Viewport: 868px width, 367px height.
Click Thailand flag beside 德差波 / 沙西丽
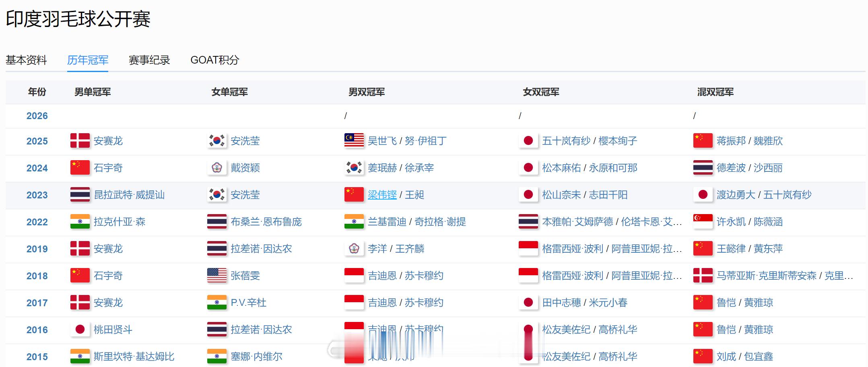pos(703,168)
